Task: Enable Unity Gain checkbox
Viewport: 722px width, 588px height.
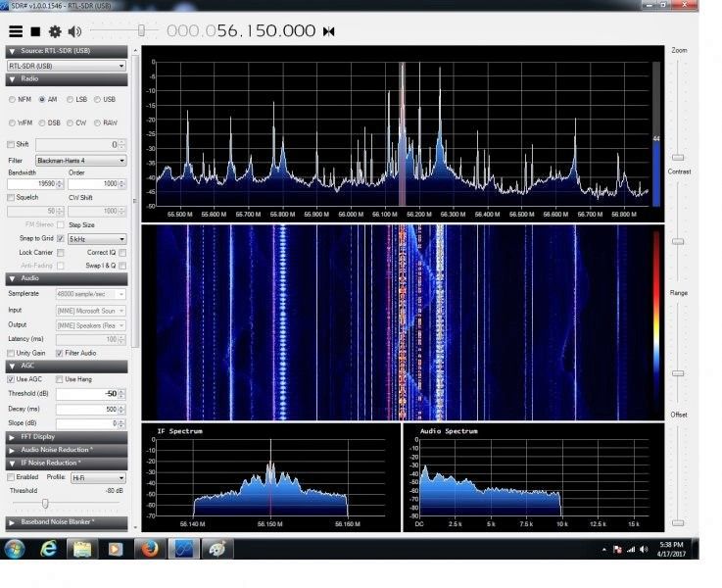Action: [11, 353]
